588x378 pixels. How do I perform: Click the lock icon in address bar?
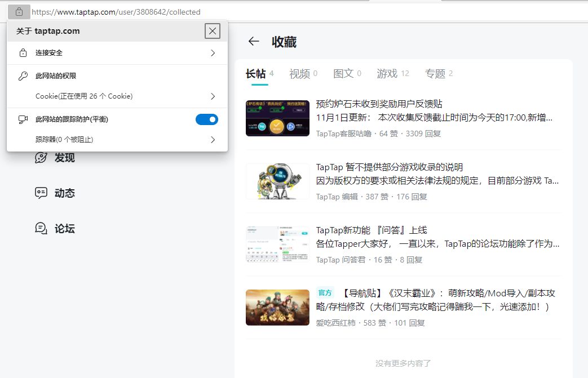pyautogui.click(x=19, y=12)
